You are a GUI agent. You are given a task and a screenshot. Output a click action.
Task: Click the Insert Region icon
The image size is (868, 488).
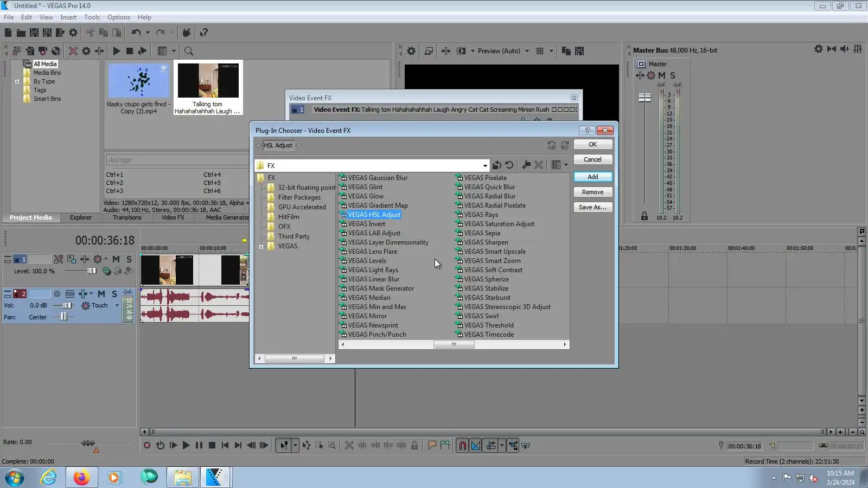(x=445, y=446)
